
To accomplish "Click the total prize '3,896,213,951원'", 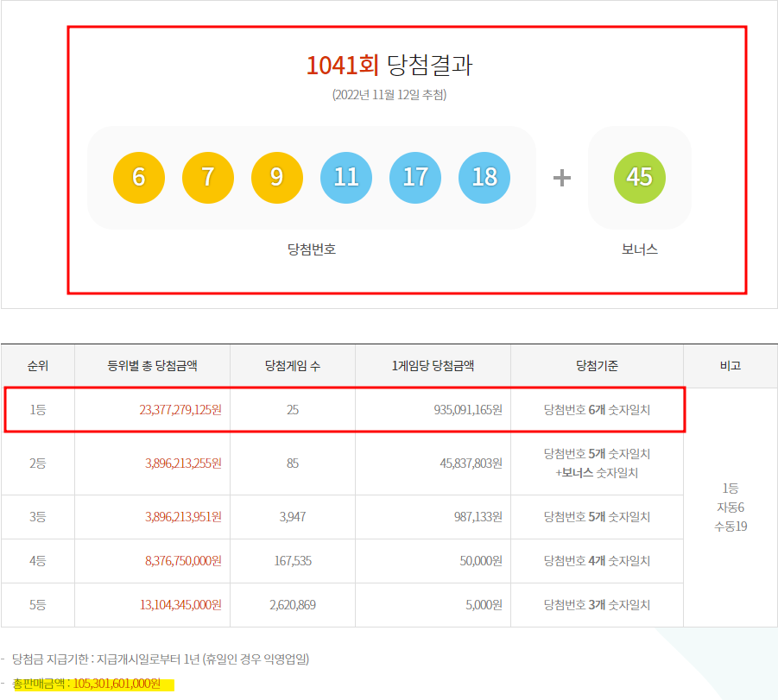I will [x=183, y=517].
